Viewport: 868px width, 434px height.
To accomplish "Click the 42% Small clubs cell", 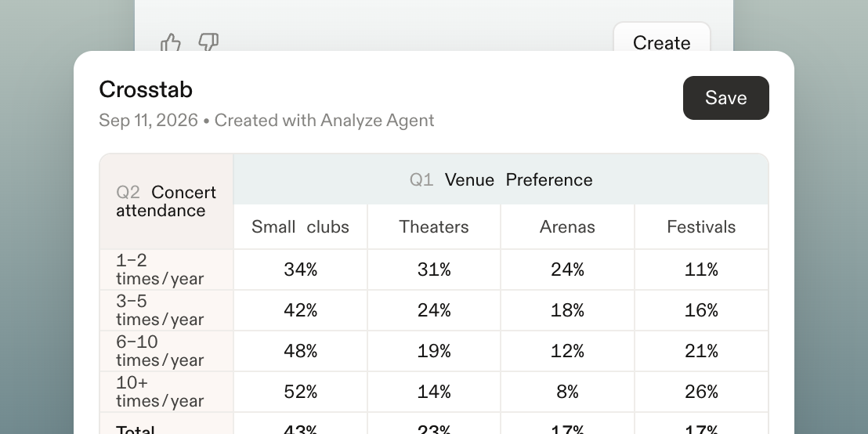I will pyautogui.click(x=300, y=310).
